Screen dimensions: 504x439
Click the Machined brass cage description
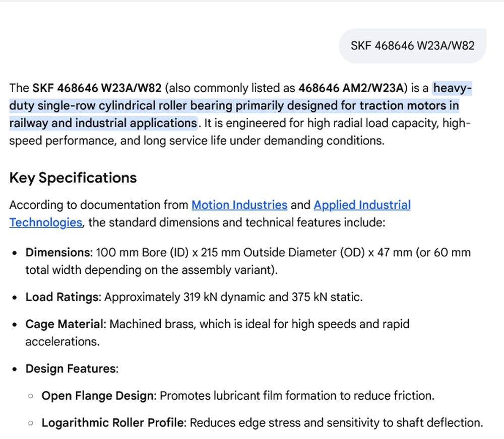[153, 324]
